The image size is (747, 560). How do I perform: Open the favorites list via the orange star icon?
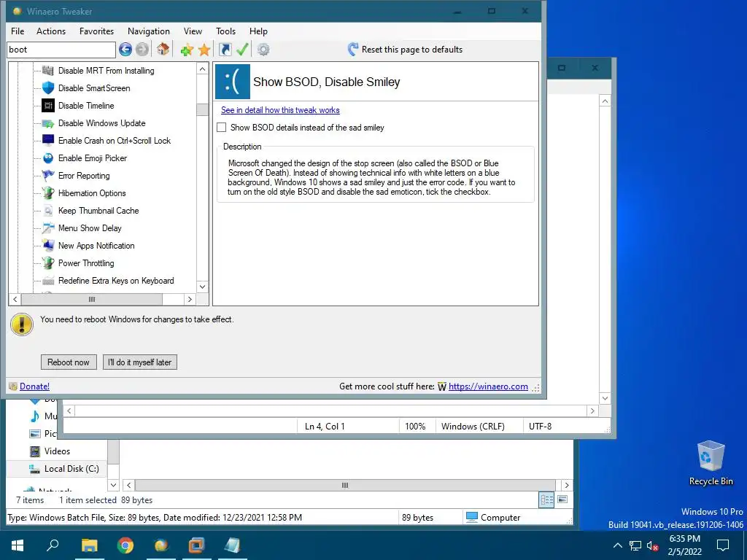204,50
